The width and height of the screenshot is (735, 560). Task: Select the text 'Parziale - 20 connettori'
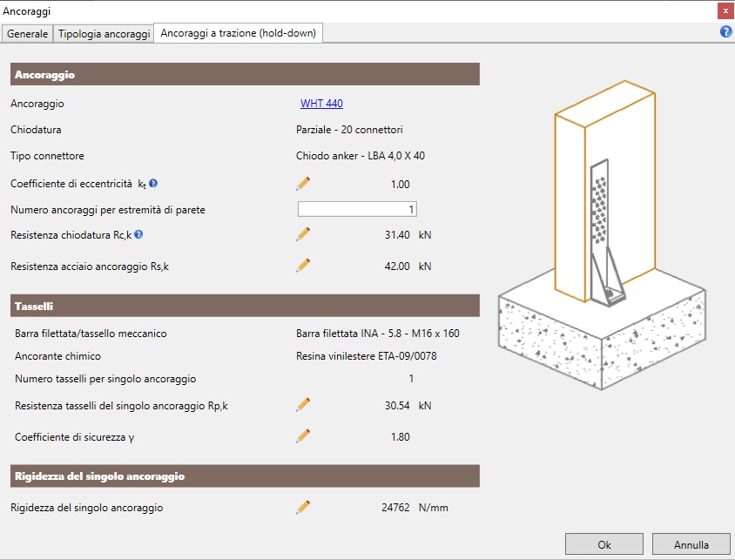[349, 130]
